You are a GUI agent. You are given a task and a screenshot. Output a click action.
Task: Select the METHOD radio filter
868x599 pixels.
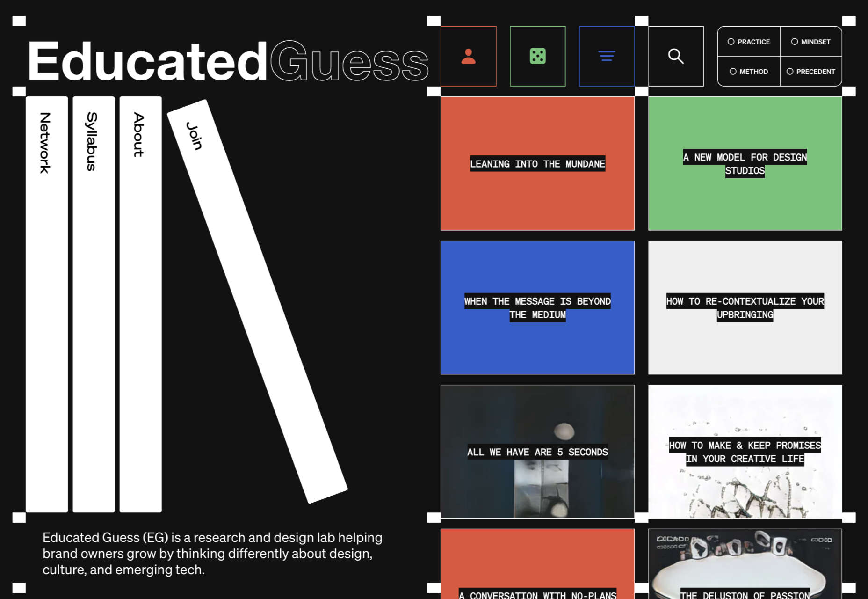749,72
